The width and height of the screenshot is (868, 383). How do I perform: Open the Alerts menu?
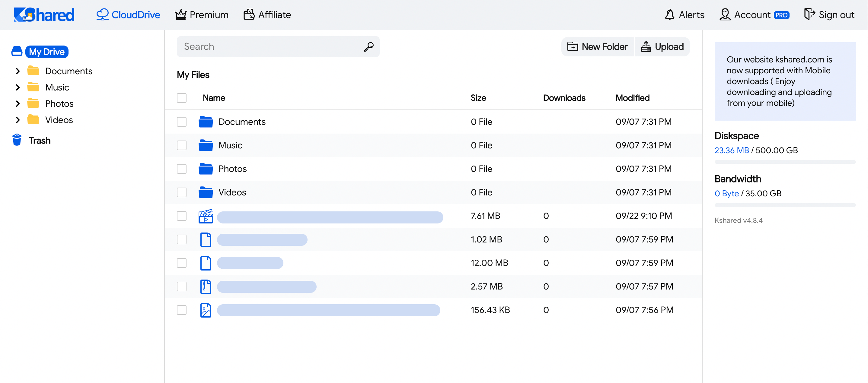click(x=685, y=15)
